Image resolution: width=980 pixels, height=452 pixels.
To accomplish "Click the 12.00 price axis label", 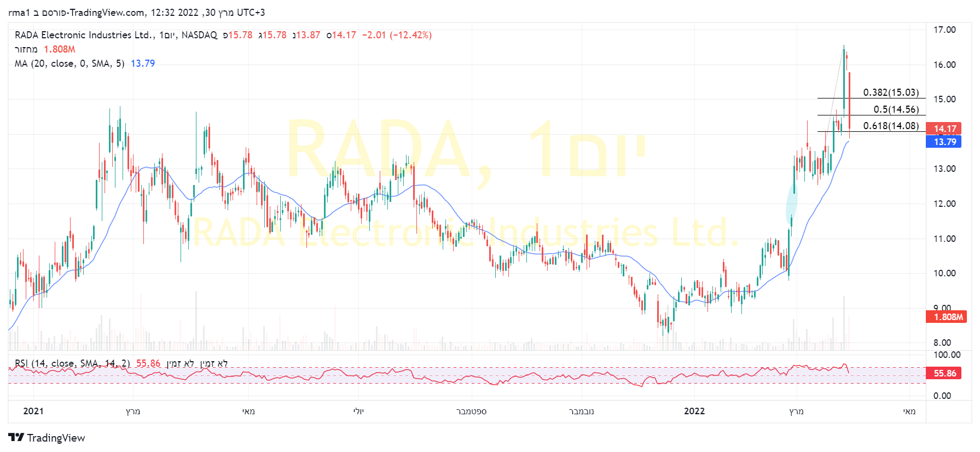I will tap(944, 204).
